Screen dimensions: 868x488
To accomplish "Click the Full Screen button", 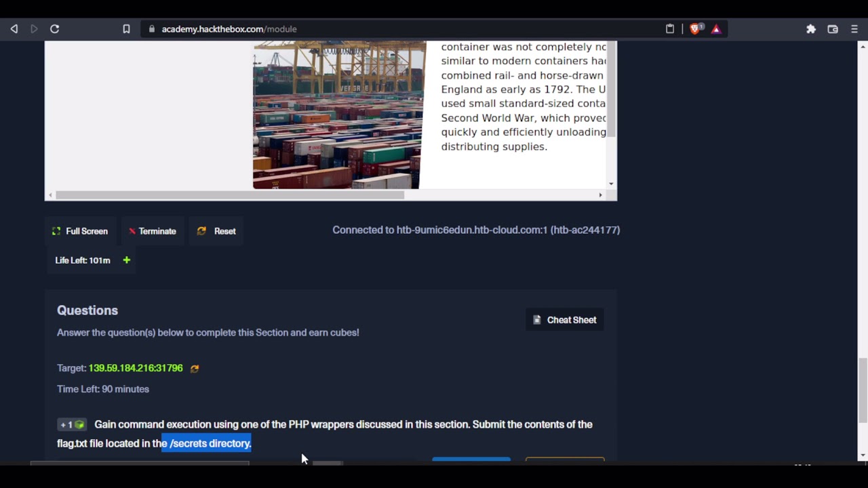I will [x=80, y=231].
